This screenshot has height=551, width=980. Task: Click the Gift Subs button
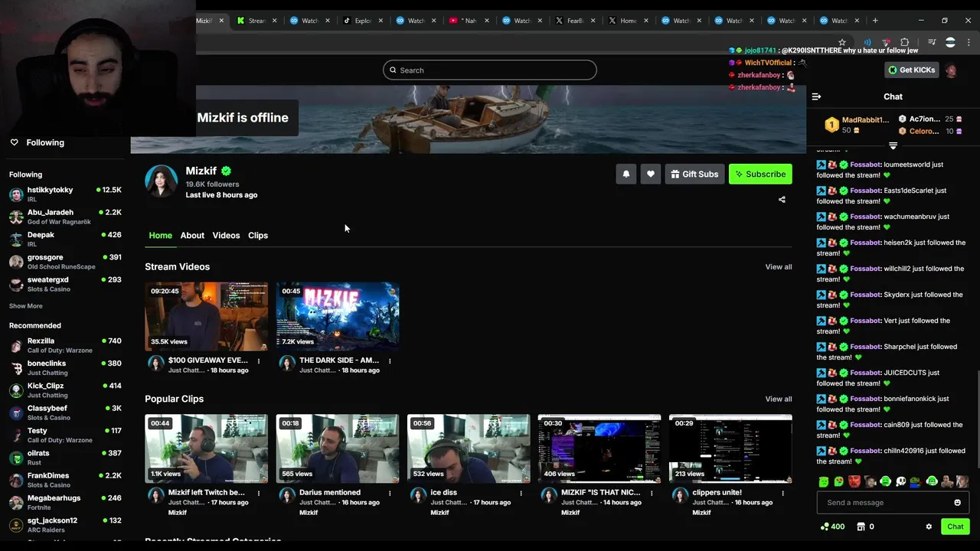(x=694, y=174)
